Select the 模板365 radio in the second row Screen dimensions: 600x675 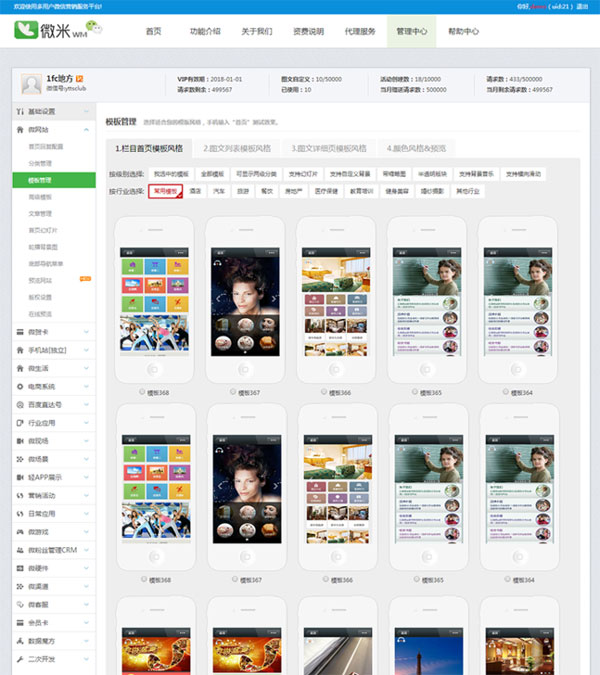coord(416,579)
